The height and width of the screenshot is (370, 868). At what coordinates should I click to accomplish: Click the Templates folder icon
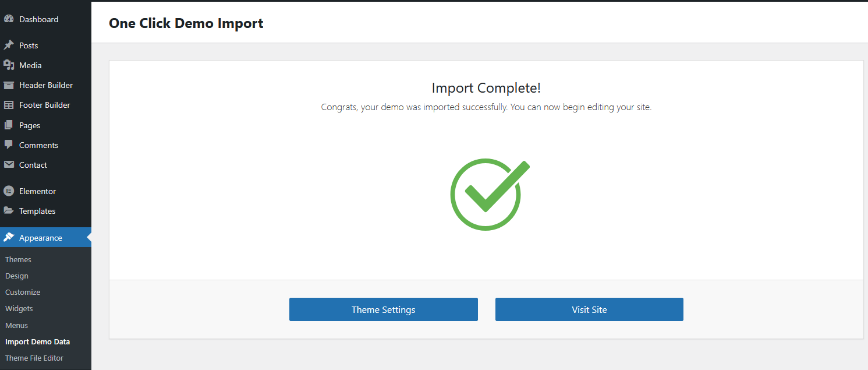pyautogui.click(x=9, y=211)
